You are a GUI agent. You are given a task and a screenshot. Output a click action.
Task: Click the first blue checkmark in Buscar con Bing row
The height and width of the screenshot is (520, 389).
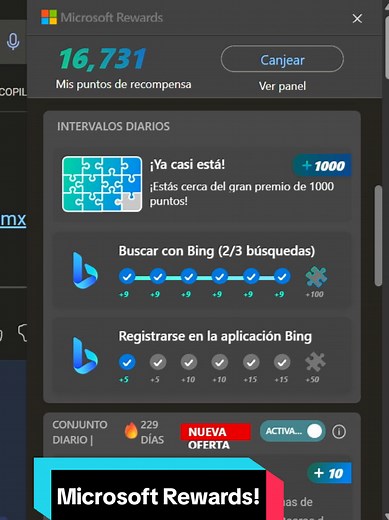127,276
